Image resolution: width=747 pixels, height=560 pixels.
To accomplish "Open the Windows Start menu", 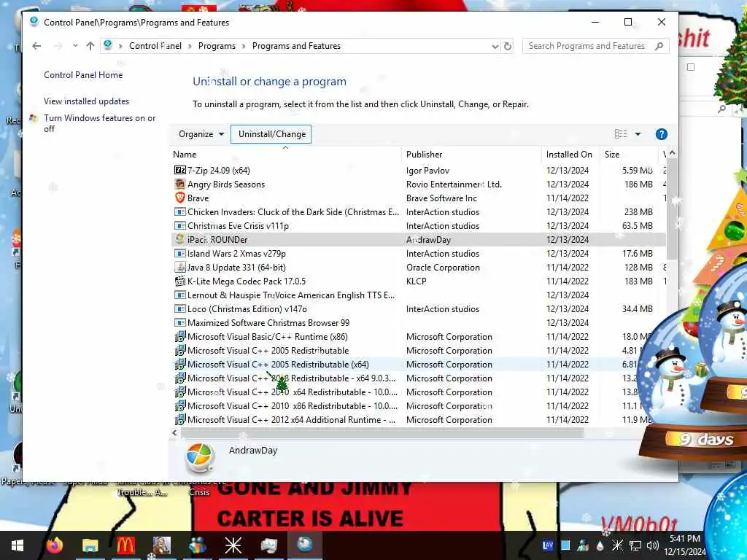I will (x=18, y=545).
